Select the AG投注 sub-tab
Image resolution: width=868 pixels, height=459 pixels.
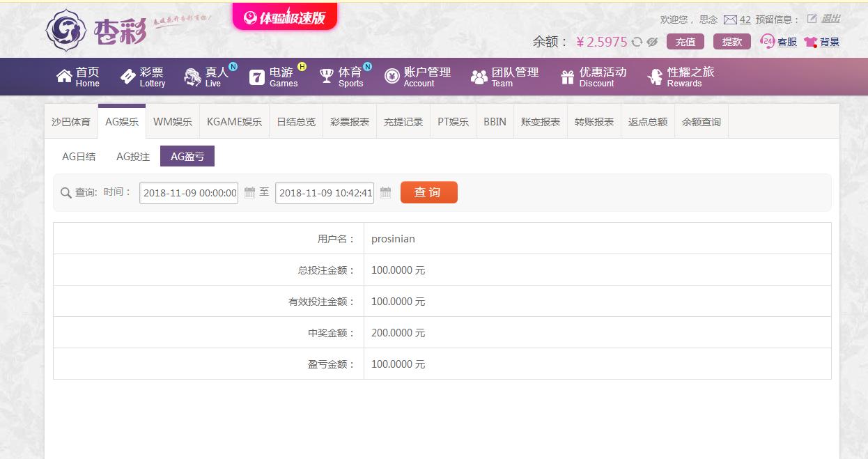pos(133,157)
